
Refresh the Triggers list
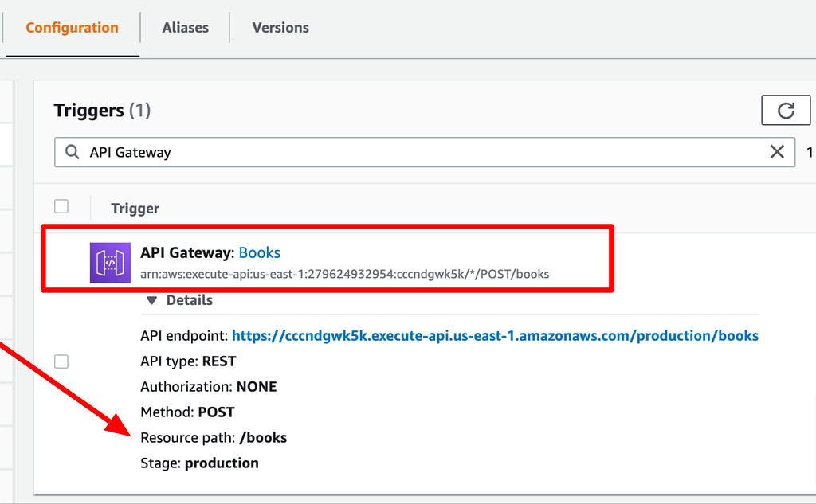786,110
